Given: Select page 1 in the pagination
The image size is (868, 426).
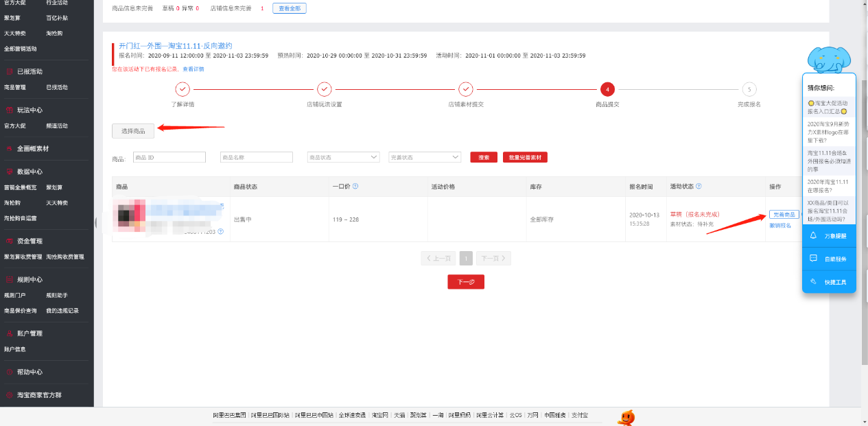Looking at the screenshot, I should (466, 259).
